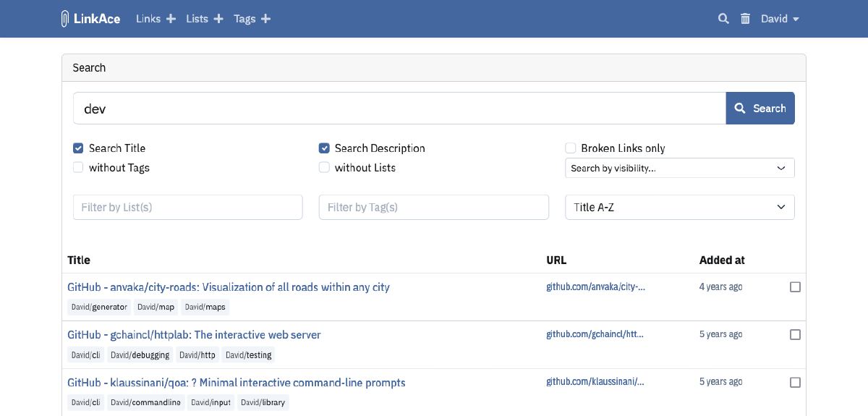
Task: Click the David/map tag
Action: pos(156,307)
